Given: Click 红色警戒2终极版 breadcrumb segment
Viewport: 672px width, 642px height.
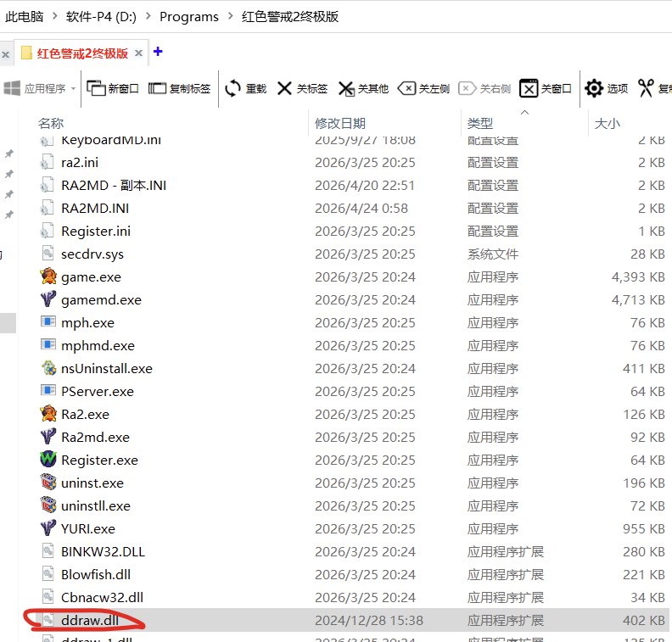Looking at the screenshot, I should click(290, 16).
